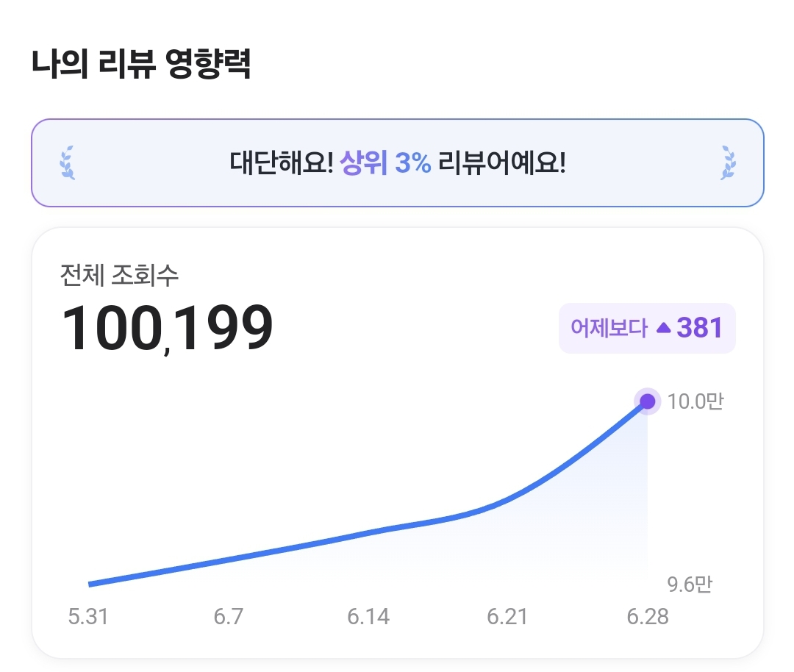Select the 6.7 date label
Screen dimensions: 794x672
point(229,617)
